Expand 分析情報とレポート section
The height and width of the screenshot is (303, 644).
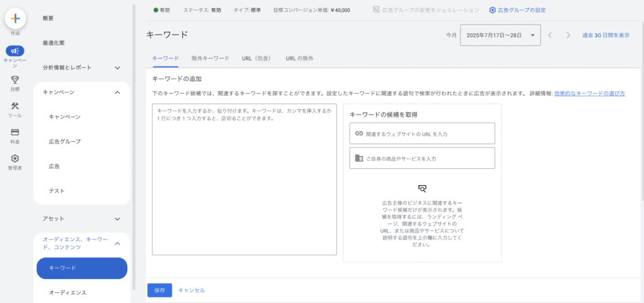[117, 68]
